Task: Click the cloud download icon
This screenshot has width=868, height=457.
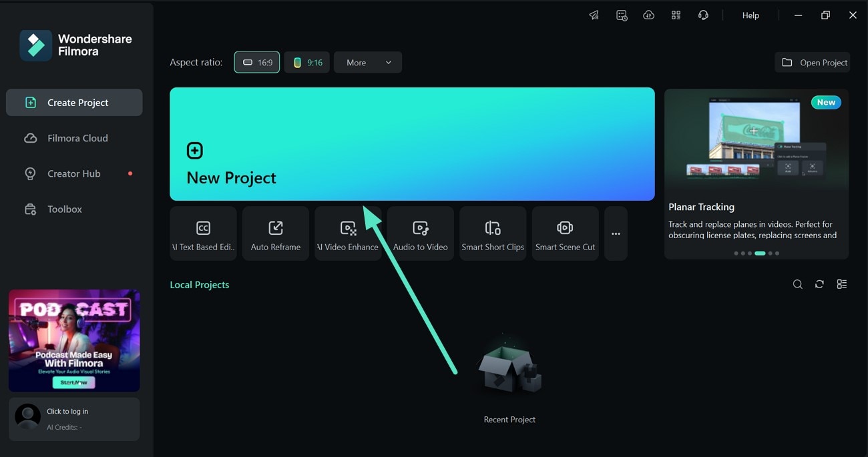Action: point(648,15)
